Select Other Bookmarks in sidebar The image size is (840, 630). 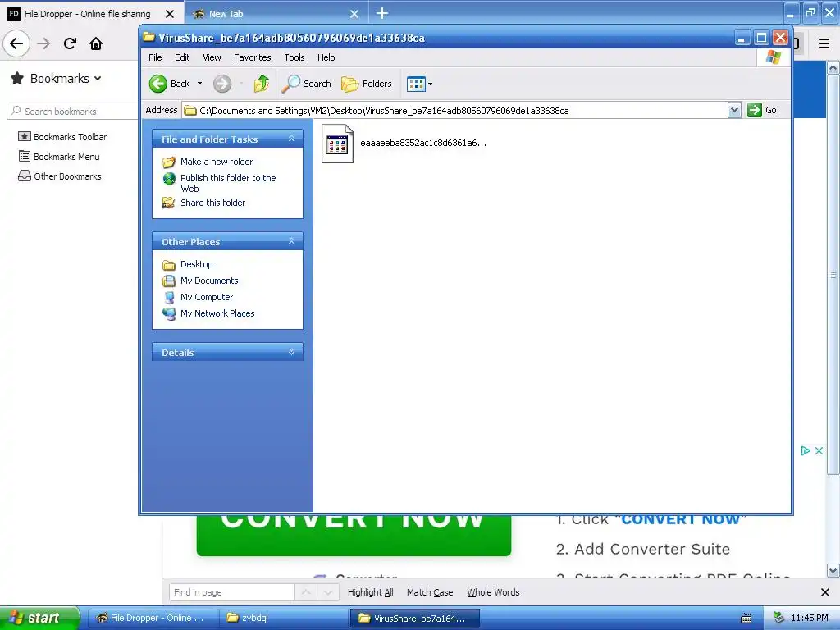coord(60,176)
